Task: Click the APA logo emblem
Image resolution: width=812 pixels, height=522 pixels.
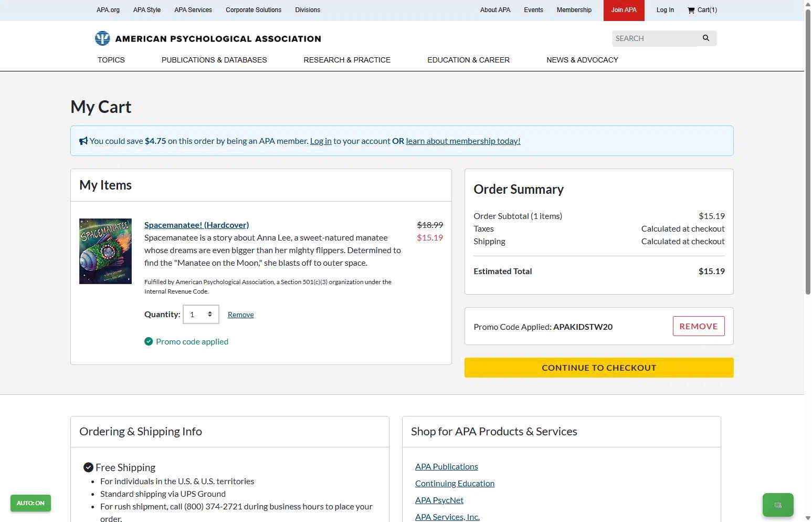Action: 102,38
